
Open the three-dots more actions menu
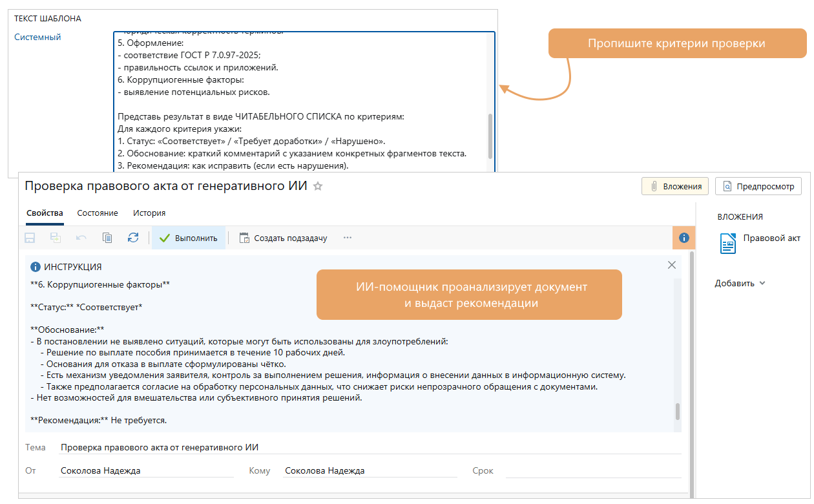pyautogui.click(x=348, y=238)
